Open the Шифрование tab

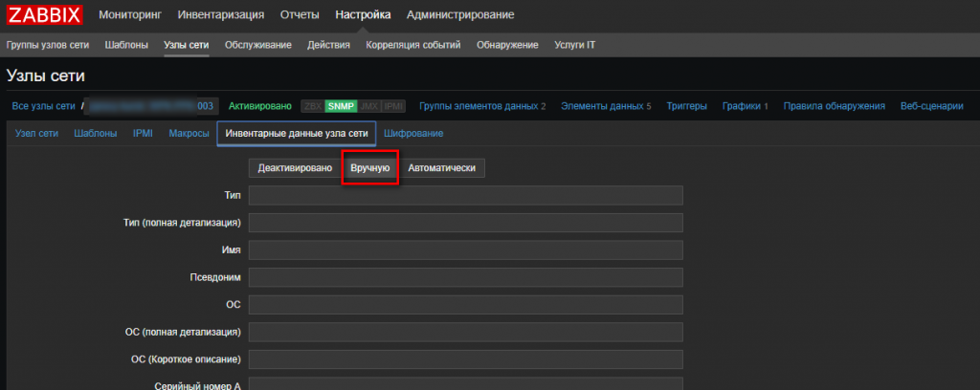pos(413,134)
